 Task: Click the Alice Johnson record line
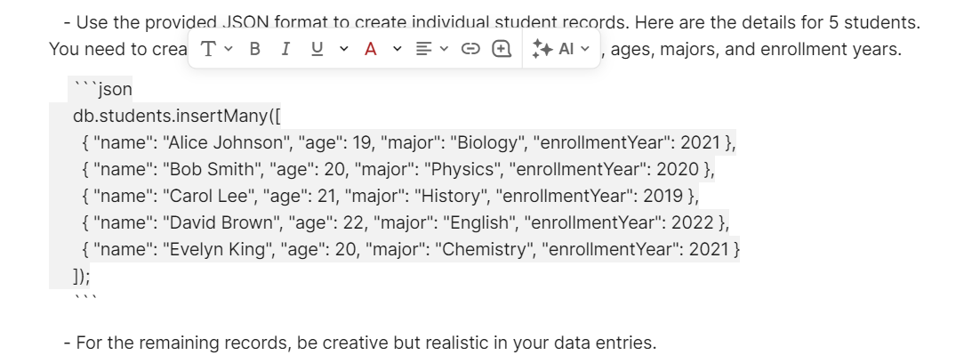pyautogui.click(x=407, y=141)
